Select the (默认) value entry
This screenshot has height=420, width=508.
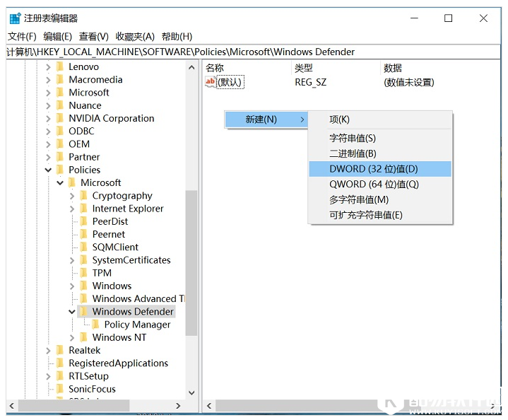(x=230, y=82)
